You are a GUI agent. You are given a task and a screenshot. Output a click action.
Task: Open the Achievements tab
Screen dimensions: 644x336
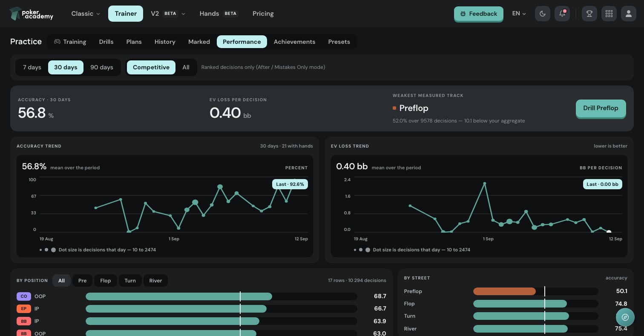tap(295, 42)
